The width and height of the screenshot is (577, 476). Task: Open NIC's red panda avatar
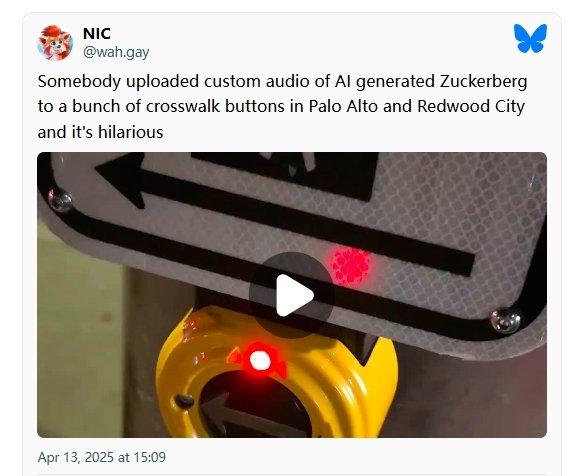[55, 43]
